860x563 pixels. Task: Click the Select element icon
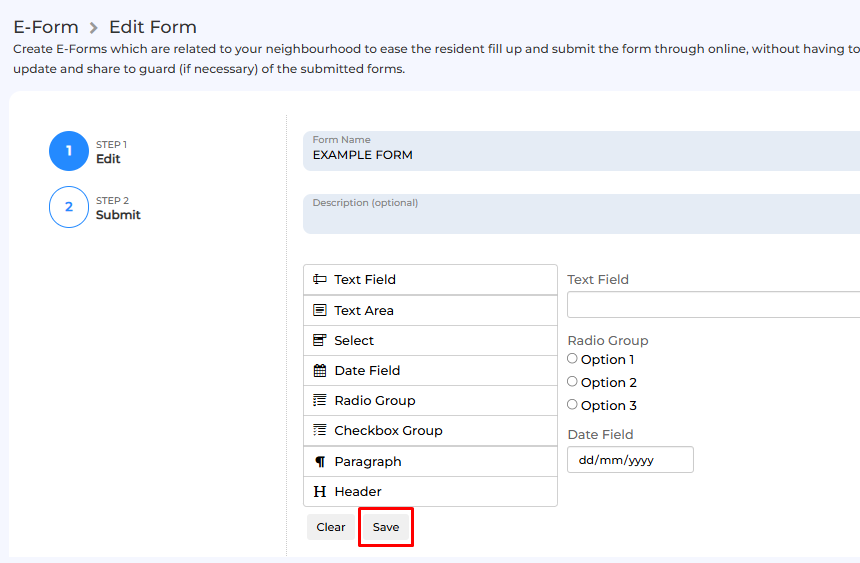click(x=320, y=340)
